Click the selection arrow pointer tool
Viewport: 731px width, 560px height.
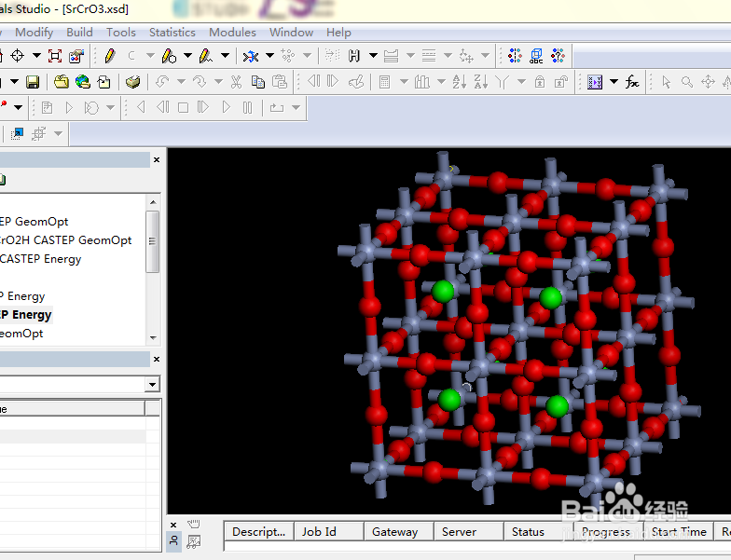(666, 82)
